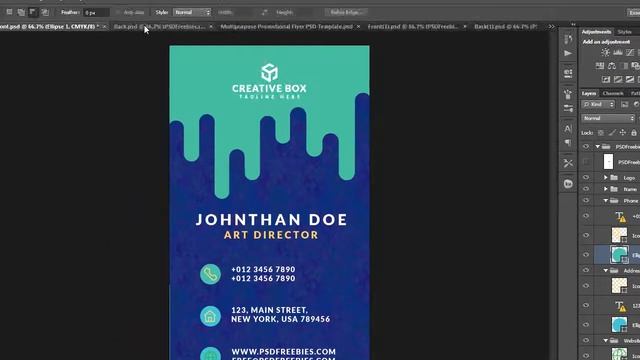Add a Black & White adjustment

624,66
